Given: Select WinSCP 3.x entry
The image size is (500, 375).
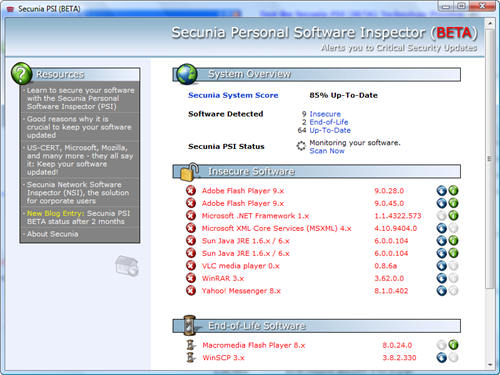Looking at the screenshot, I should click(x=223, y=358).
